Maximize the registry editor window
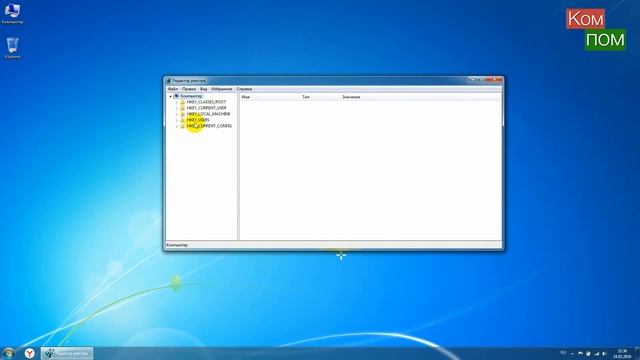The image size is (640, 360). [482, 80]
